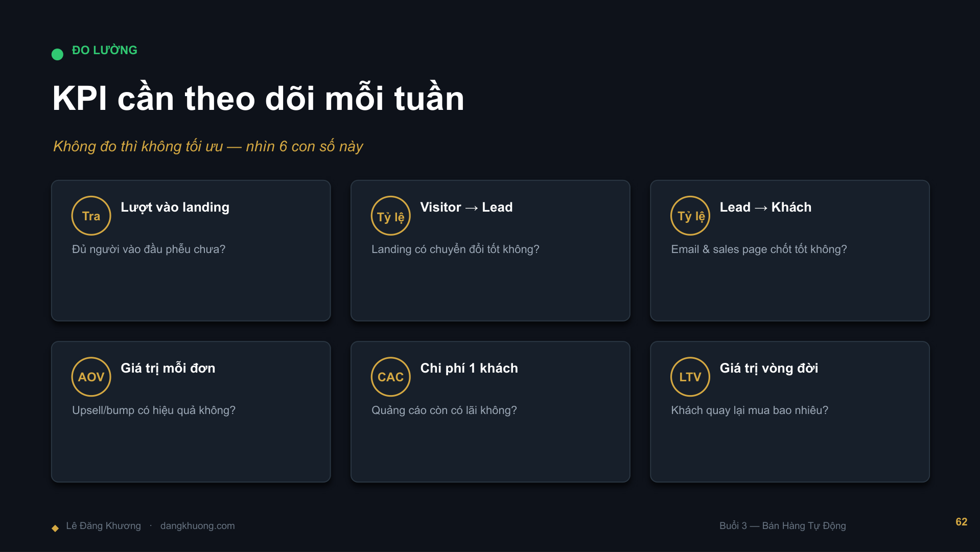980x552 pixels.
Task: Click the Lê Đăng Khương author name
Action: (x=103, y=525)
